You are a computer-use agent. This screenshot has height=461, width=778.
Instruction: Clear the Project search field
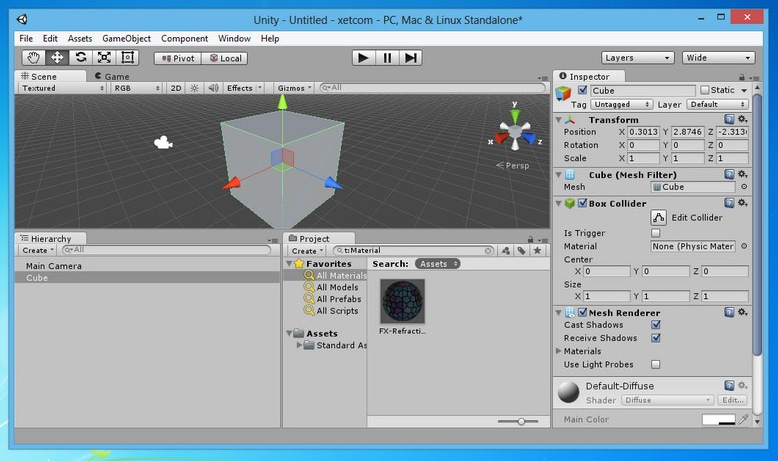tap(488, 251)
